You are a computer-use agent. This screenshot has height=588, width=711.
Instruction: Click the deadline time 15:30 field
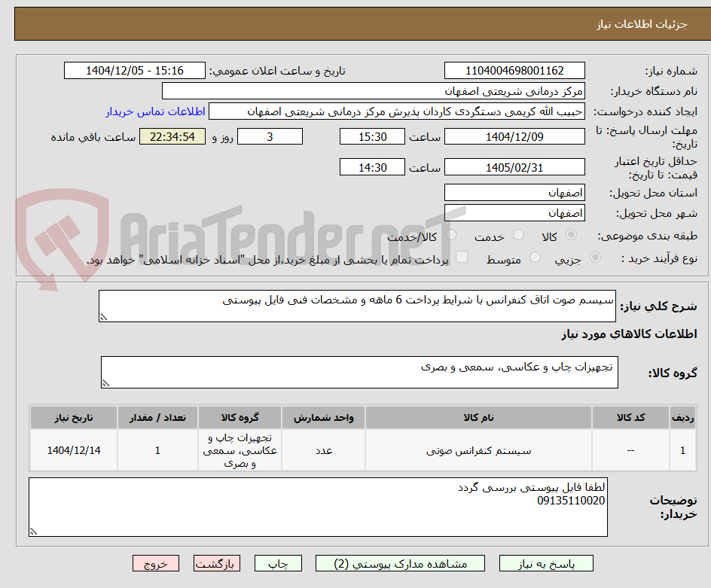372,136
